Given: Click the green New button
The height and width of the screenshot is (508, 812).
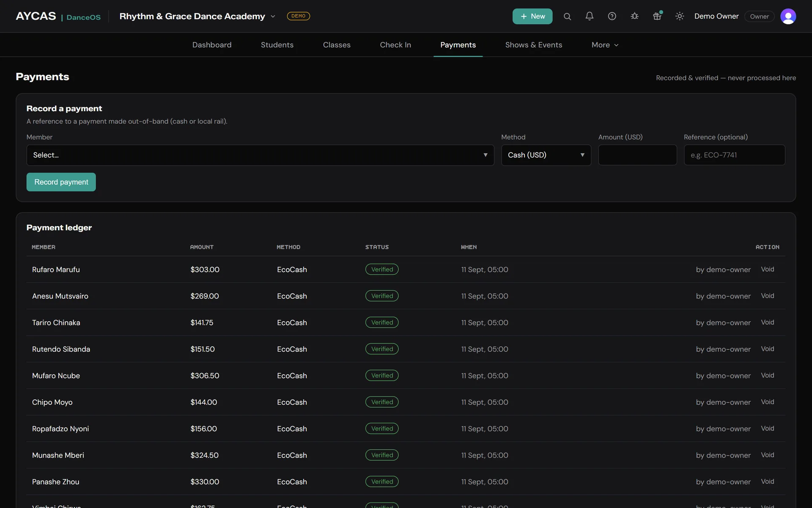Looking at the screenshot, I should click(532, 17).
